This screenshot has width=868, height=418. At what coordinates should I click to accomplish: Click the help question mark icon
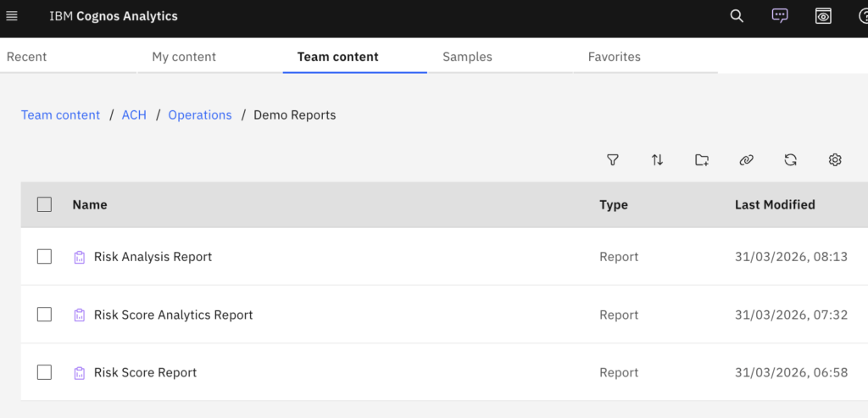tap(862, 16)
